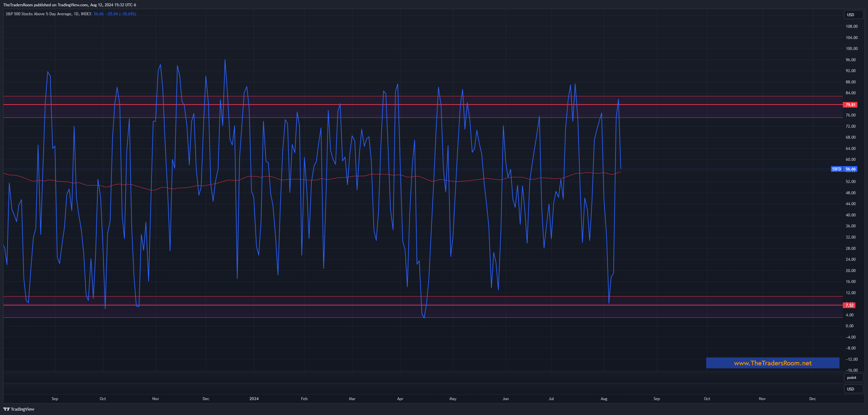Click the S5FD symbol price tag

[x=836, y=169]
